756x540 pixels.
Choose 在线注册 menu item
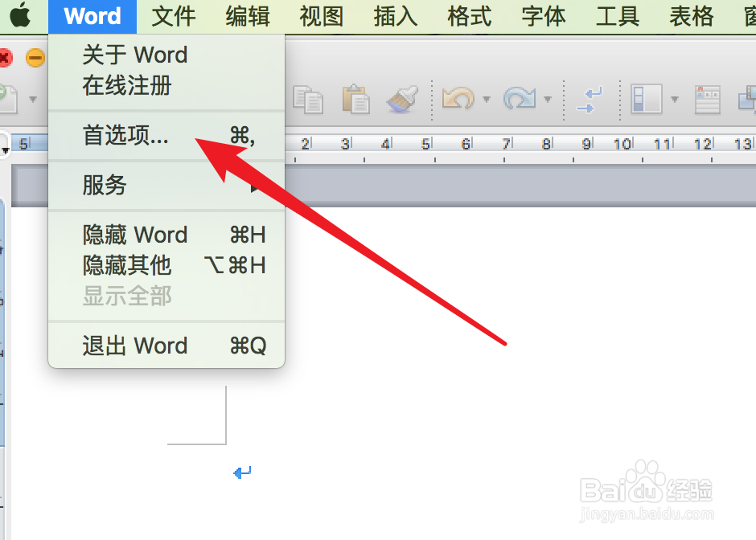[166, 85]
